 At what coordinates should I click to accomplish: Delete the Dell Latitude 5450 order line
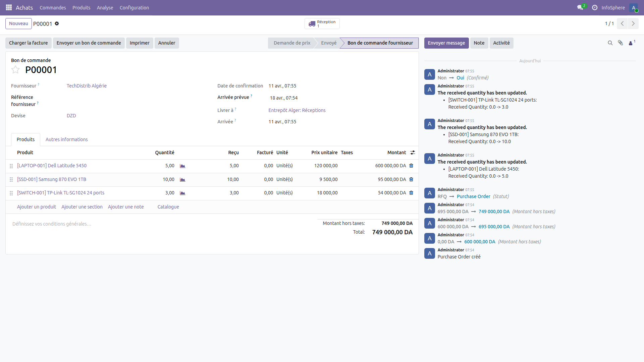point(411,166)
